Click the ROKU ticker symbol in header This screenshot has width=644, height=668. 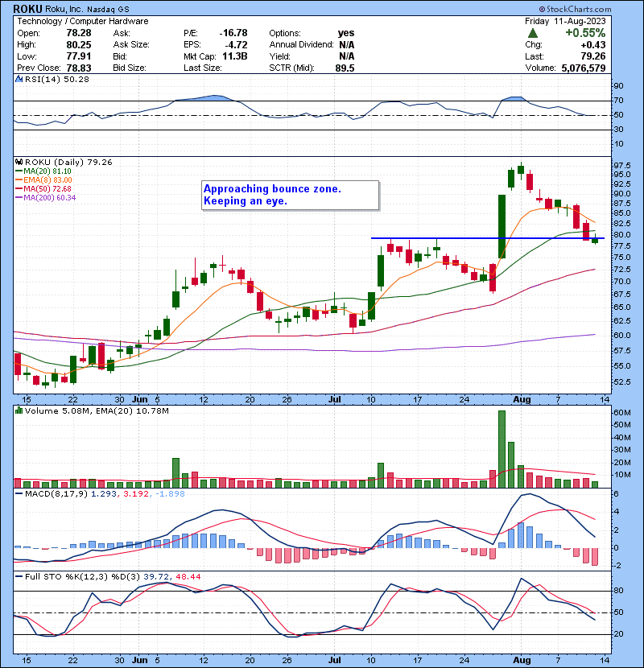(27, 9)
